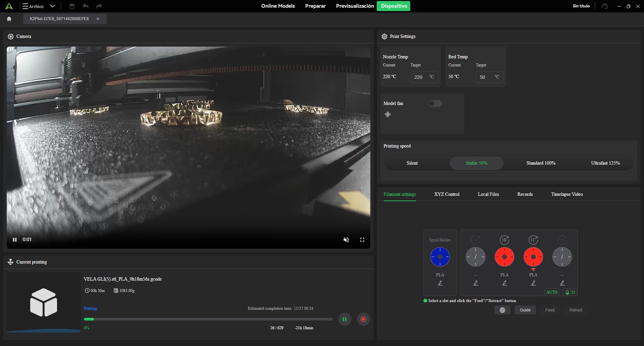Go to the Preparar section

pos(315,6)
